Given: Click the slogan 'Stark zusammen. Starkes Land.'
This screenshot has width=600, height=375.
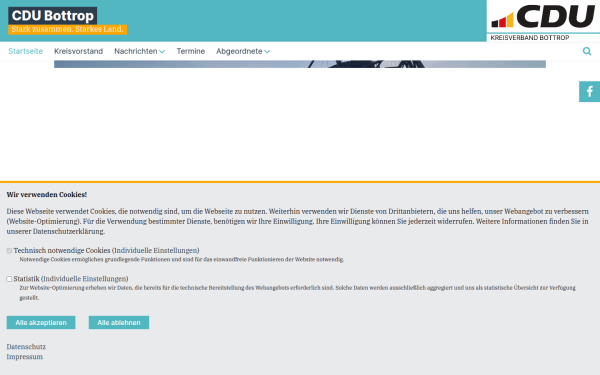Looking at the screenshot, I should tap(67, 29).
